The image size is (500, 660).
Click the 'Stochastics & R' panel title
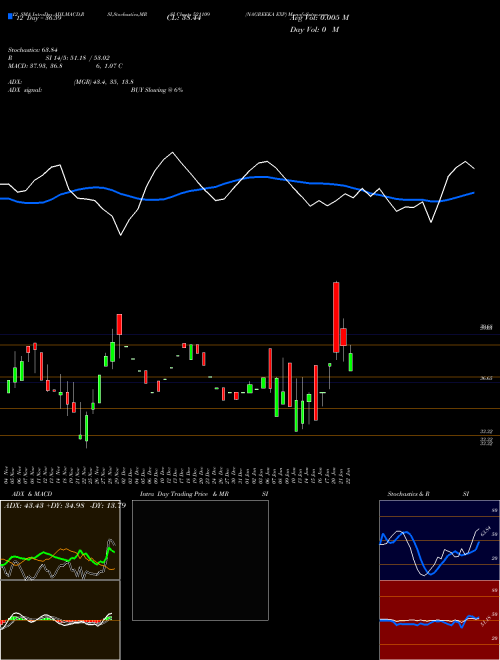click(x=409, y=494)
